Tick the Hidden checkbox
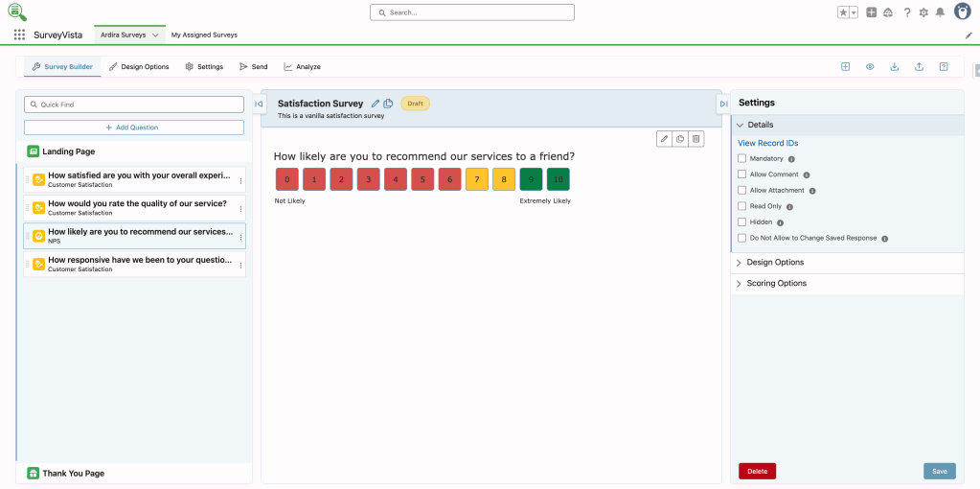 742,221
